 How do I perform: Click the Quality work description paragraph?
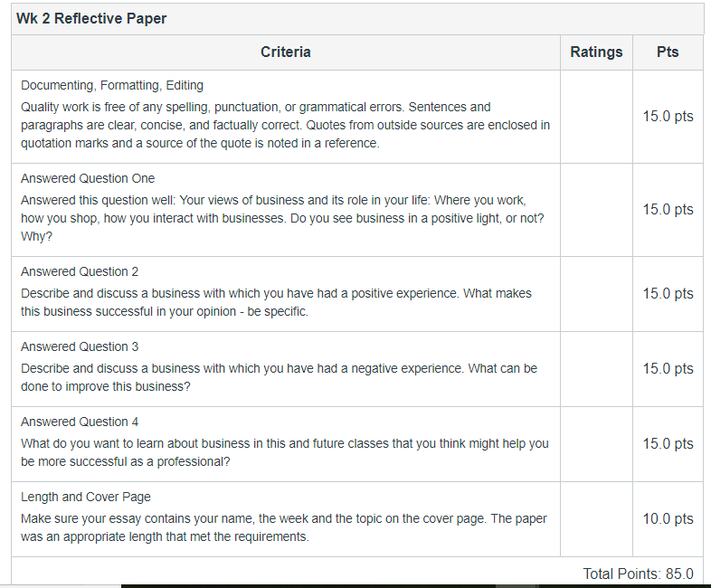pyautogui.click(x=285, y=125)
